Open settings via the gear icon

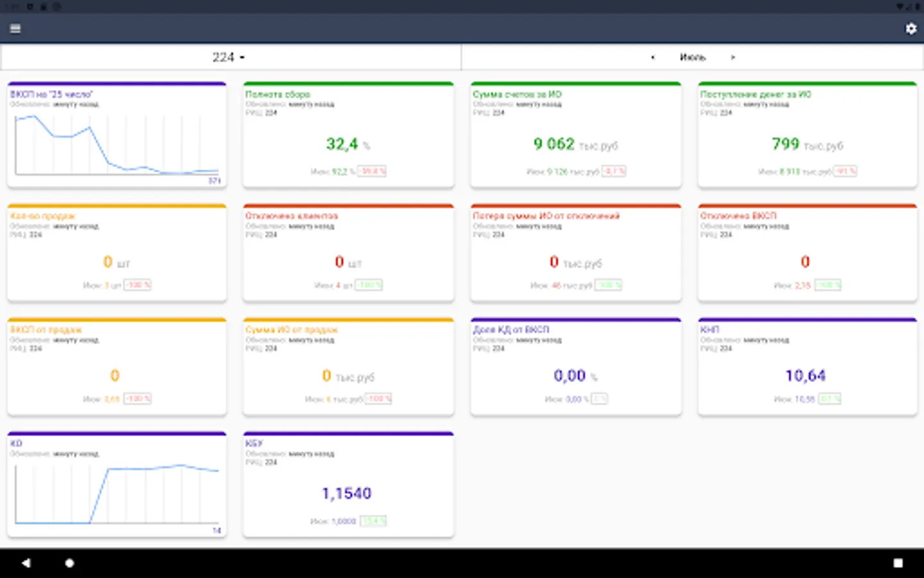911,28
